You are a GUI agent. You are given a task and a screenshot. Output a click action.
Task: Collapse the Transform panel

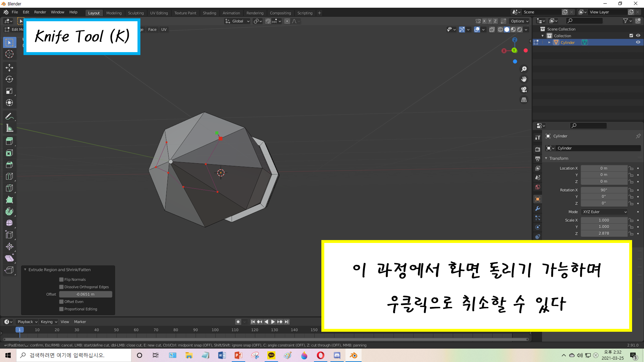coord(558,159)
